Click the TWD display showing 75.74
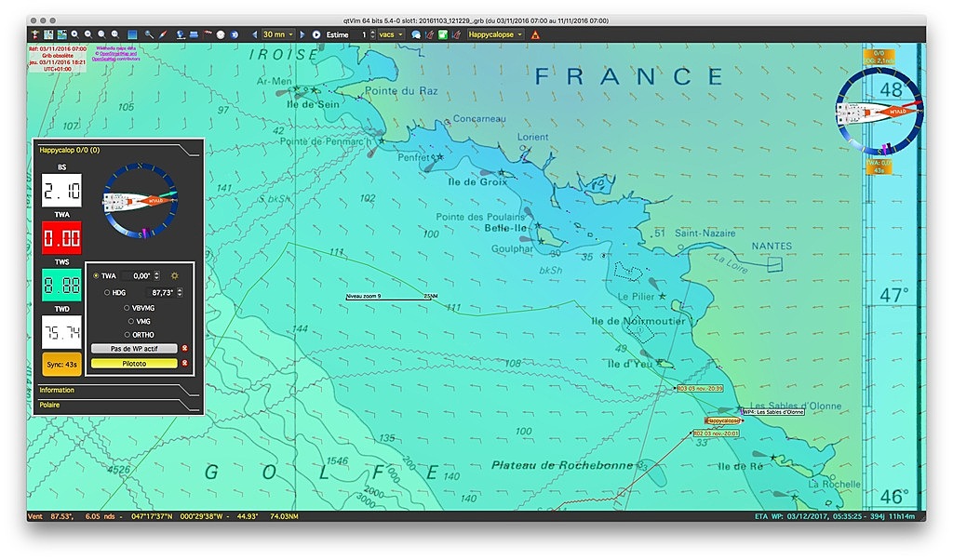This screenshot has height=560, width=953. tap(61, 332)
